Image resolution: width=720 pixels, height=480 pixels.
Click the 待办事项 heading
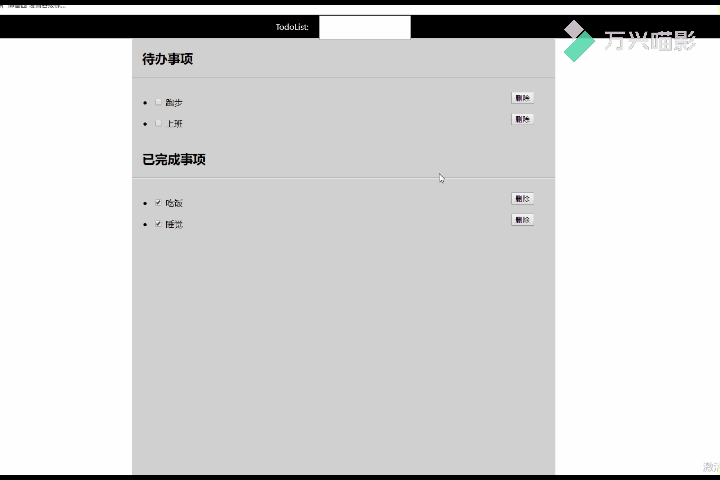click(x=168, y=59)
